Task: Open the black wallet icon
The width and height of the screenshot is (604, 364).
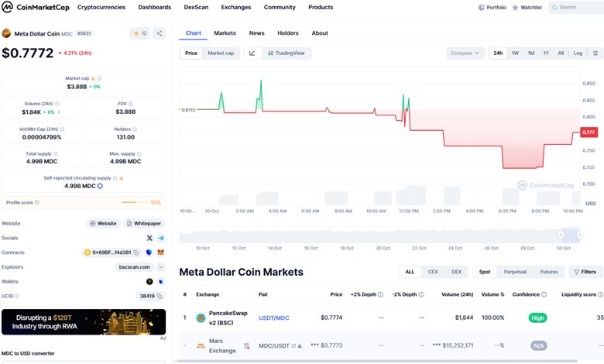Action: (149, 282)
